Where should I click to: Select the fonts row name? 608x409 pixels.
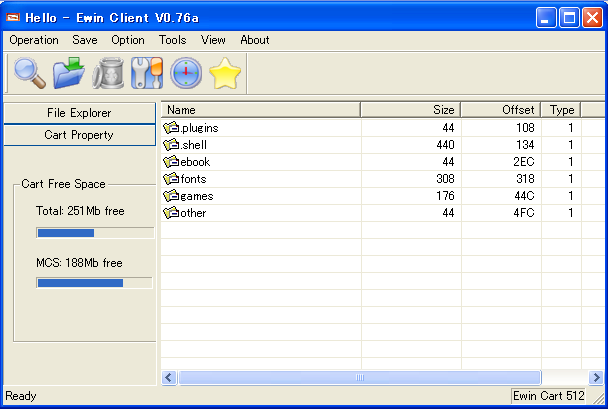pos(193,179)
